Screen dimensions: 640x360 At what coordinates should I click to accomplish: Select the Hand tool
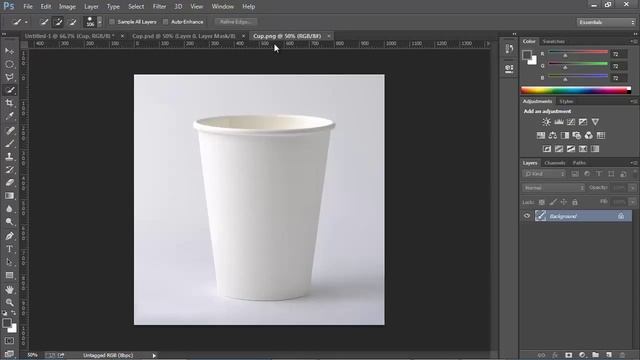[x=9, y=289]
